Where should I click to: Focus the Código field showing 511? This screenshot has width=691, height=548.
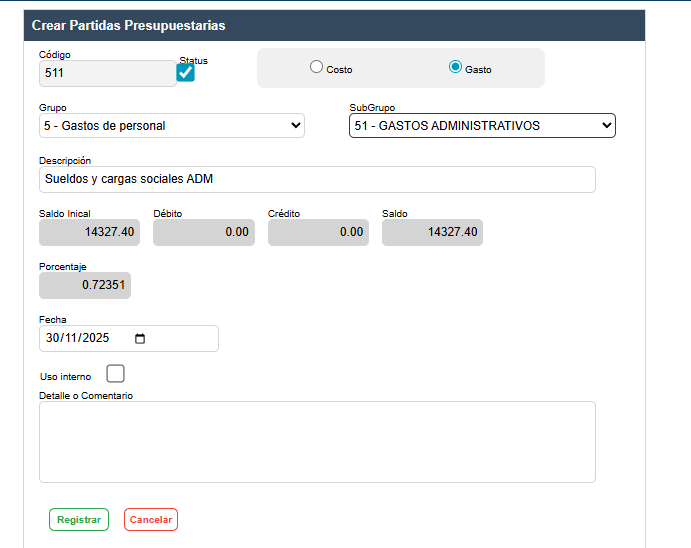click(x=107, y=73)
